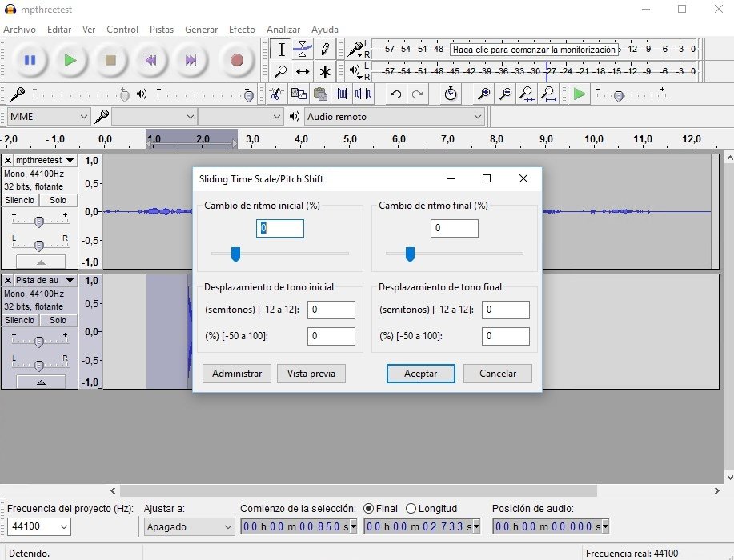The image size is (734, 560).
Task: Click the Undo arrow icon
Action: point(395,94)
